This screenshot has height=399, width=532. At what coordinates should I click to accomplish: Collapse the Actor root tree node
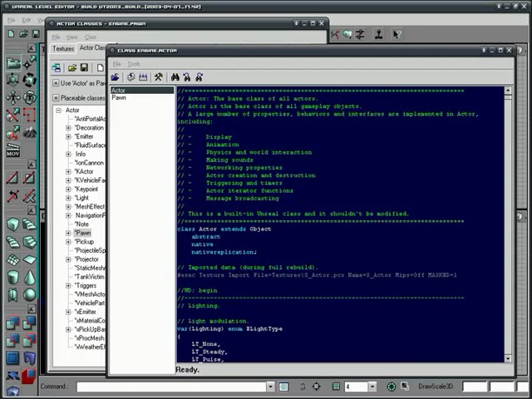(59, 111)
